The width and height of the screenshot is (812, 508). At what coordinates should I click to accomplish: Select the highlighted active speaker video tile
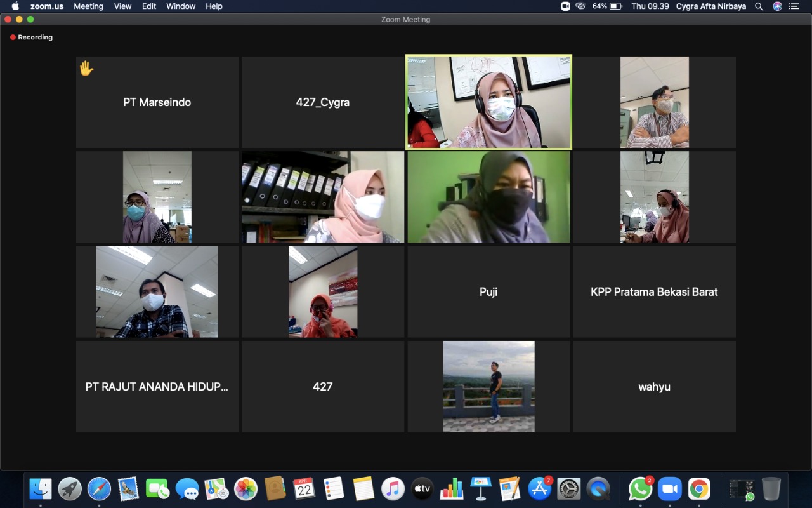click(x=488, y=102)
